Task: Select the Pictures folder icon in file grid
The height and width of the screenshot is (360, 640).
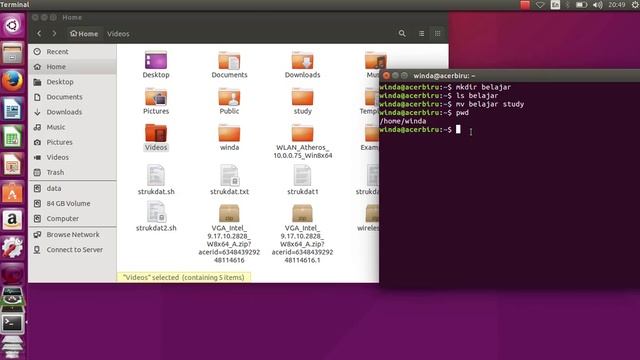Action: (156, 97)
